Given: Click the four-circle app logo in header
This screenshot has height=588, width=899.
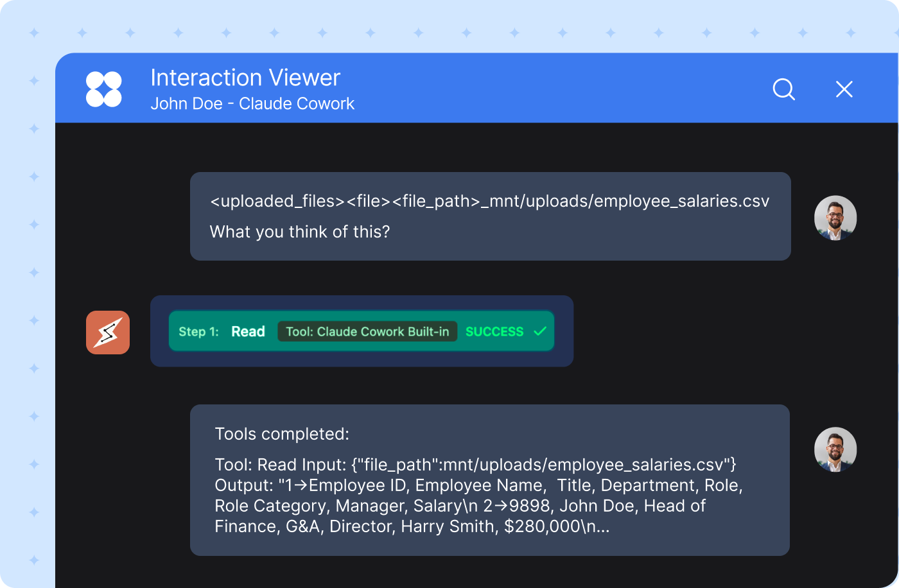Looking at the screenshot, I should pyautogui.click(x=104, y=89).
